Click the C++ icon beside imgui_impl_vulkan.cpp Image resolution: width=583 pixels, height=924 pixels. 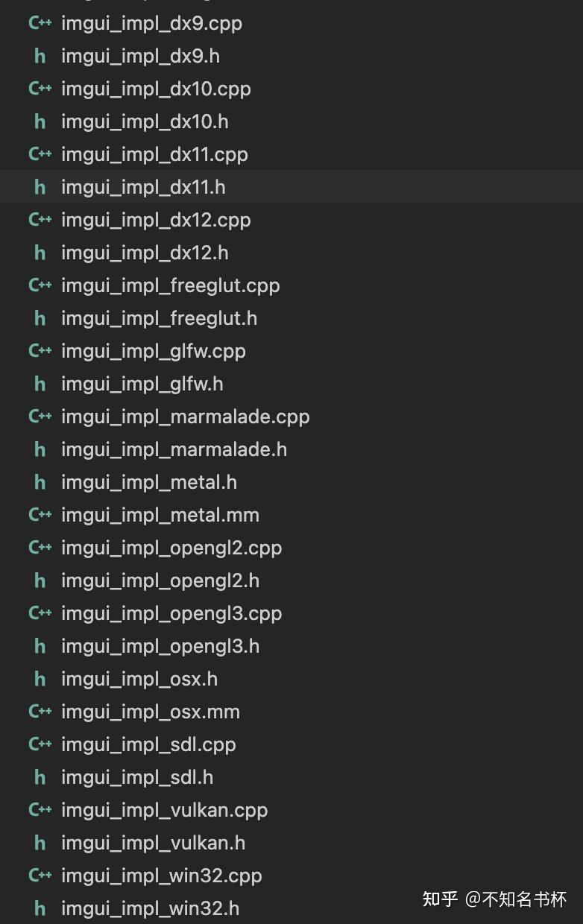click(x=40, y=810)
